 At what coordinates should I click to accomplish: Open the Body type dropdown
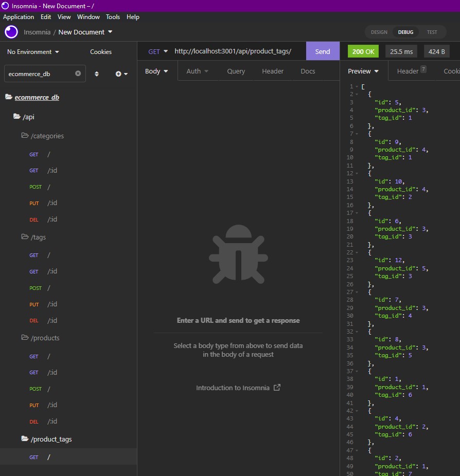click(156, 71)
